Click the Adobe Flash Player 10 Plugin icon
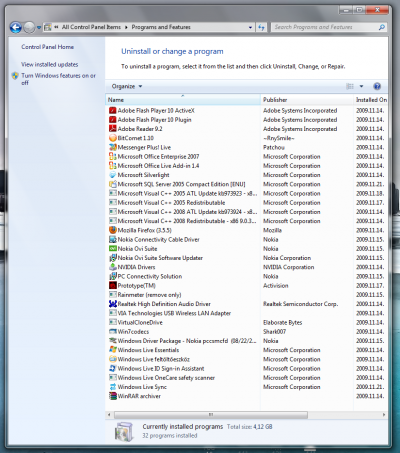 (x=113, y=120)
